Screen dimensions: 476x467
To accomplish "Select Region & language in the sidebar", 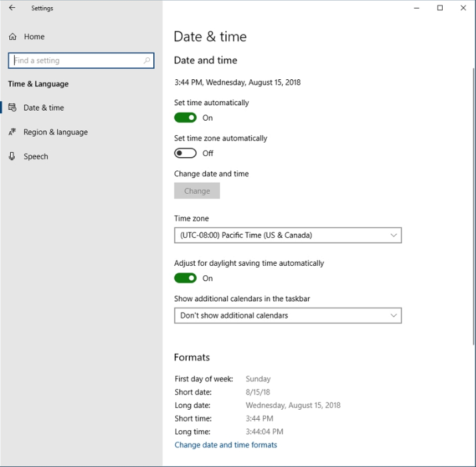I will pyautogui.click(x=55, y=132).
